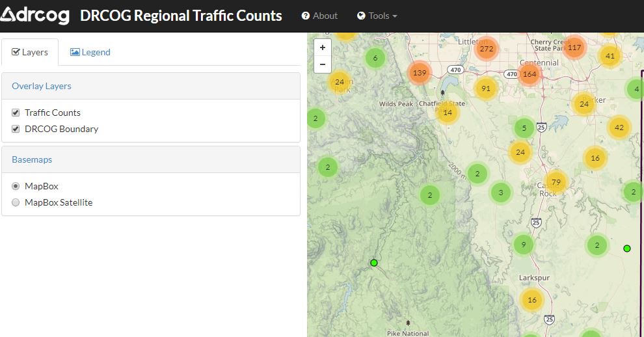Uncheck the Traffic Counts layer
Viewport: 644px width, 337px height.
click(16, 113)
